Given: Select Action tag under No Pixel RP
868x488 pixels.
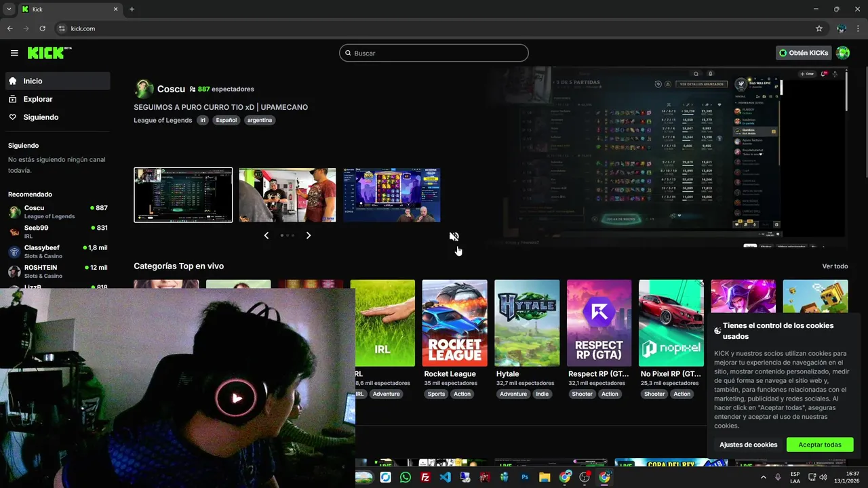Looking at the screenshot, I should pyautogui.click(x=682, y=394).
